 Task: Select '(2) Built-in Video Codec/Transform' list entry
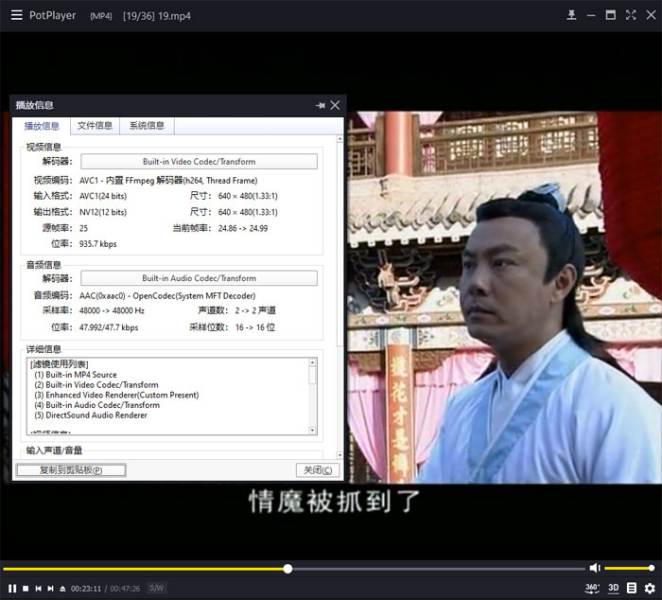click(x=96, y=385)
